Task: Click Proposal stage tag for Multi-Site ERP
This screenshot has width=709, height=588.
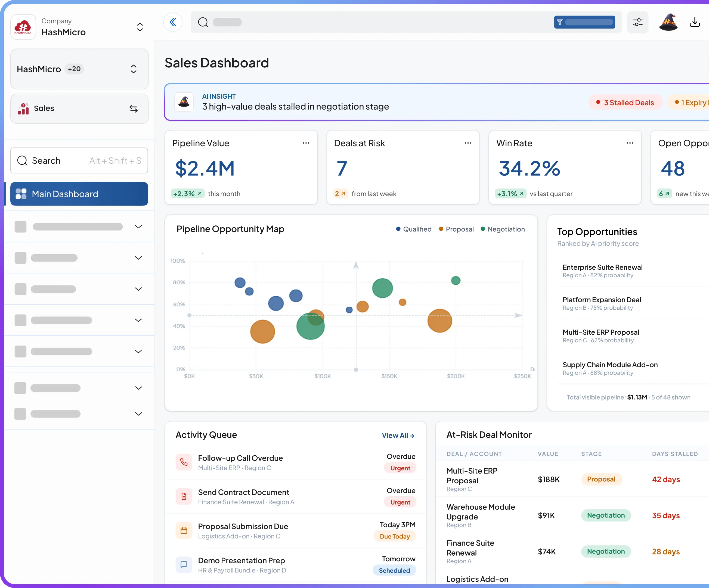Action: (601, 479)
